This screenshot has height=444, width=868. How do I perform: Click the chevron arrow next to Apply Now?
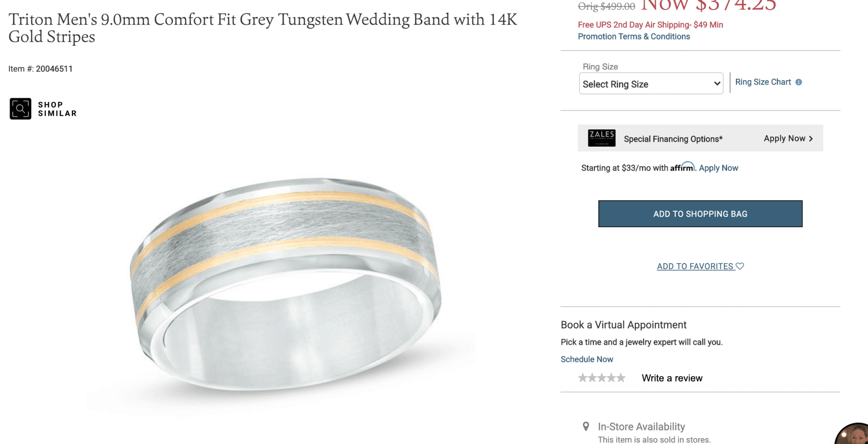click(811, 139)
